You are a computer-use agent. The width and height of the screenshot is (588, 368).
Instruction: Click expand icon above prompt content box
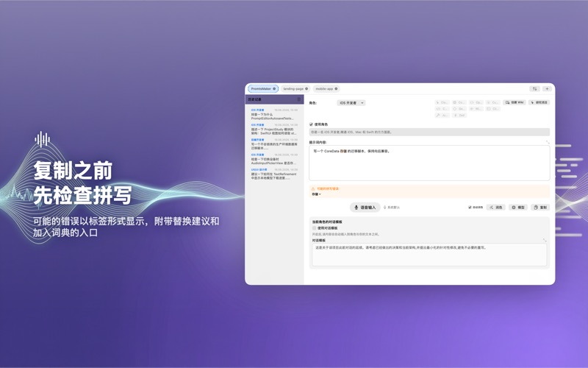pyautogui.click(x=548, y=142)
